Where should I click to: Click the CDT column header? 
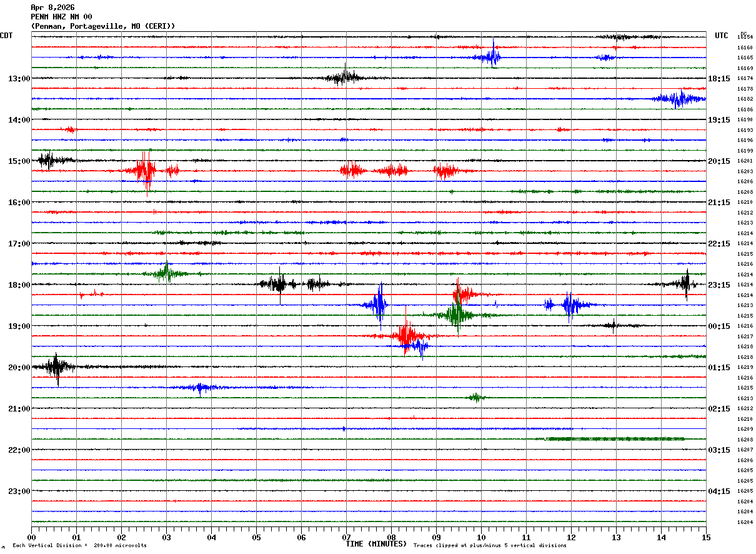[x=7, y=36]
